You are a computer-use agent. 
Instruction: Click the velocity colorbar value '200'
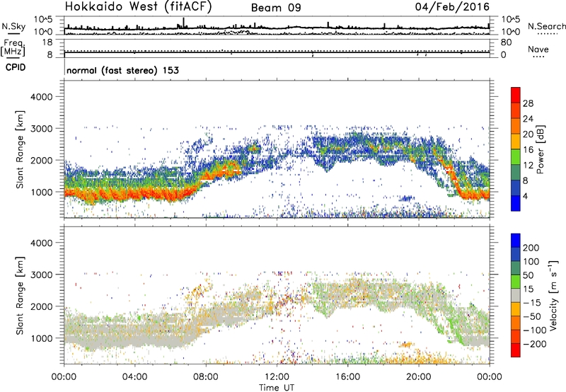coord(531,248)
